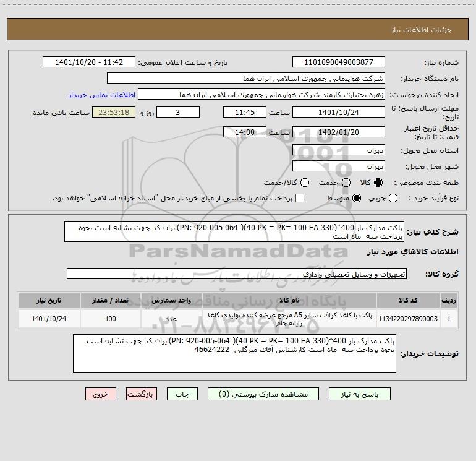
Task: Click the 'پاسخ به نیاز' button
Action: point(360,394)
